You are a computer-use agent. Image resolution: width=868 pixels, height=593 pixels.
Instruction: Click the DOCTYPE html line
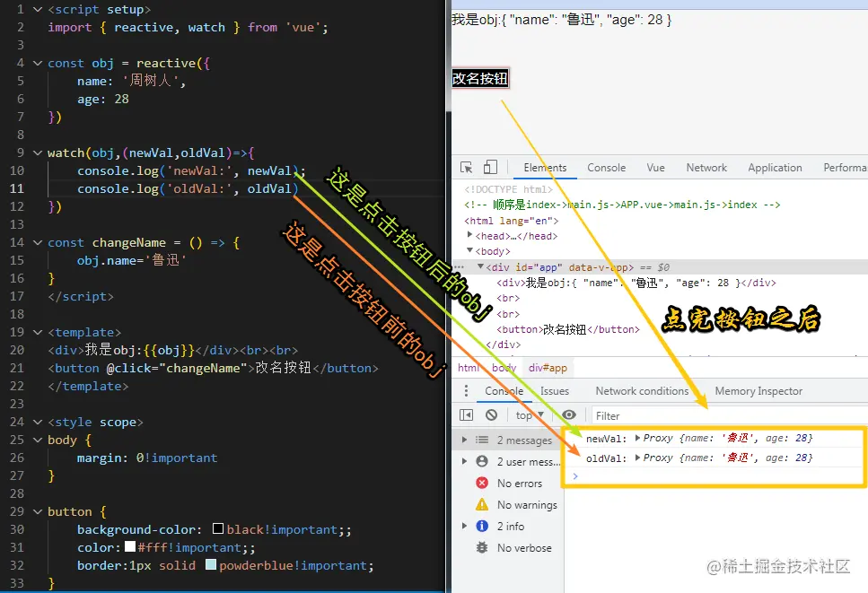pos(508,189)
